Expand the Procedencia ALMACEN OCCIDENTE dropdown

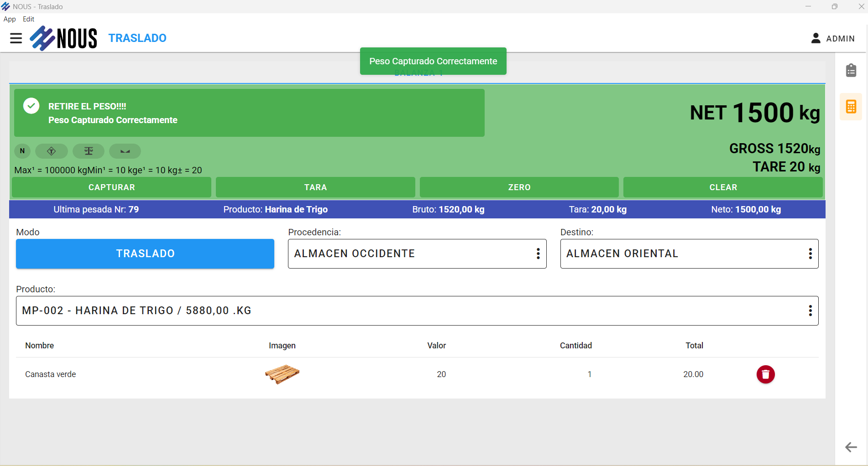[538, 254]
